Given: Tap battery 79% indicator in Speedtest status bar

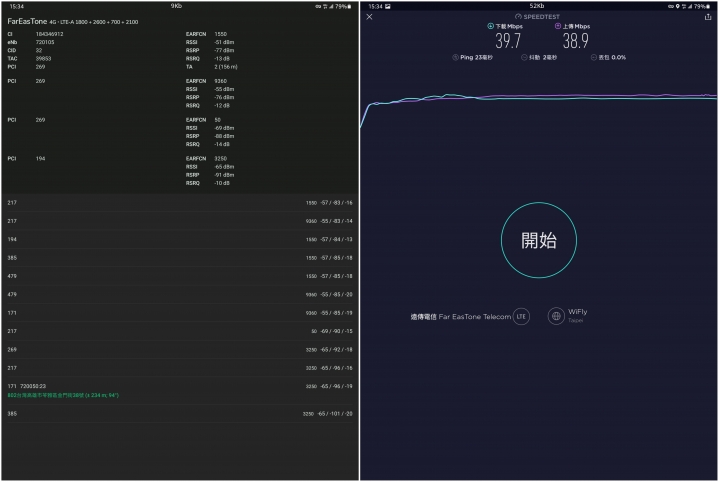Looking at the screenshot, I should click(x=702, y=6).
